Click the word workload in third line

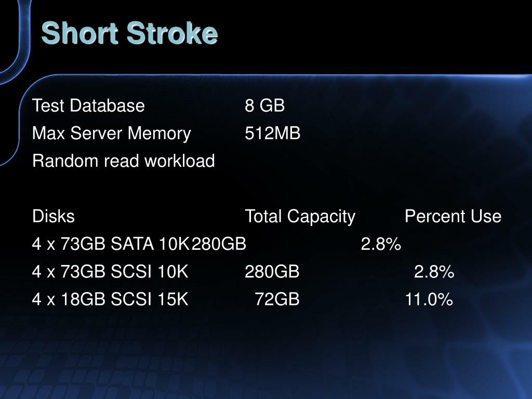click(179, 161)
